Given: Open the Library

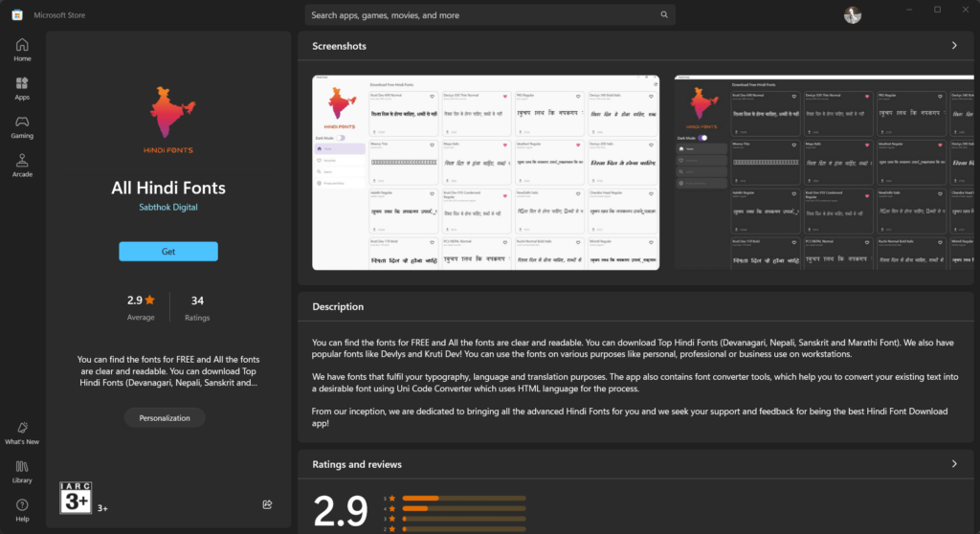Looking at the screenshot, I should [x=22, y=472].
